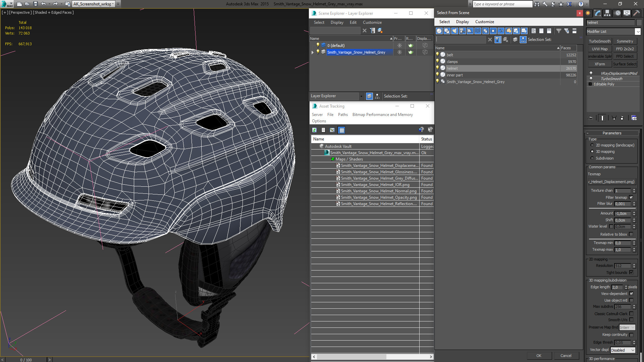Screen dimensions: 644x362
Task: Toggle Display Cameras filter in Select From Scene
Action: [462, 31]
